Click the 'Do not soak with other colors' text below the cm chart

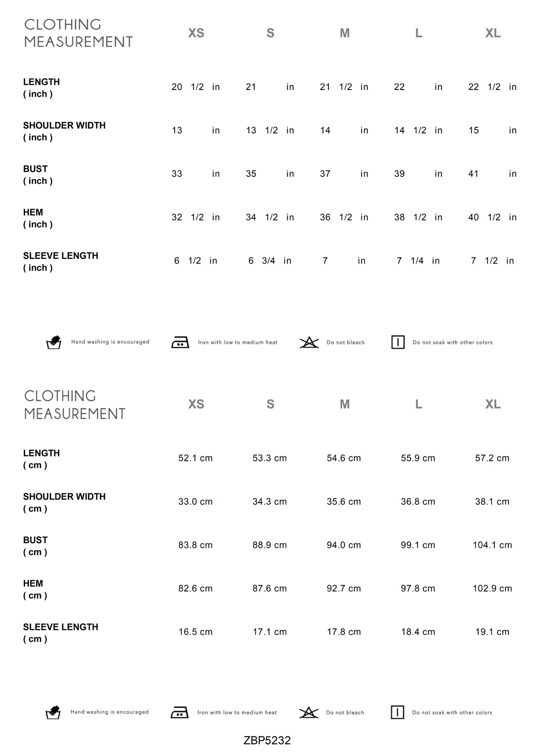pyautogui.click(x=452, y=713)
